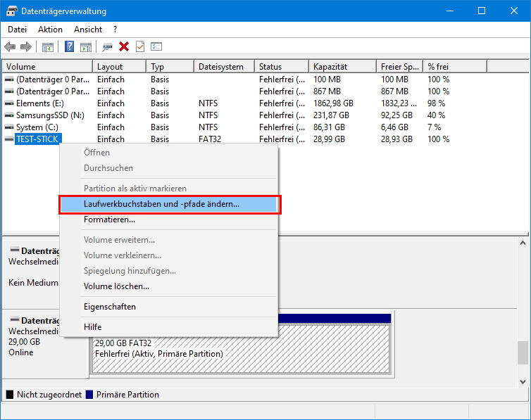The height and width of the screenshot is (420, 531).
Task: Click the drive icon of the 867 MB partition
Action: (x=9, y=91)
